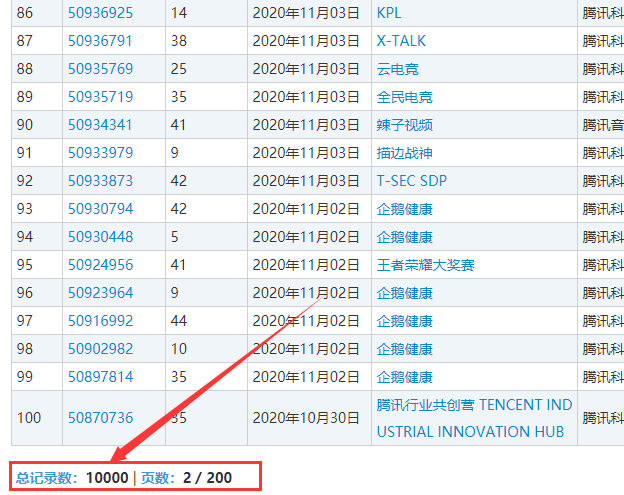Open registration number 50933873 link
Image resolution: width=624 pixels, height=495 pixels.
pos(100,181)
